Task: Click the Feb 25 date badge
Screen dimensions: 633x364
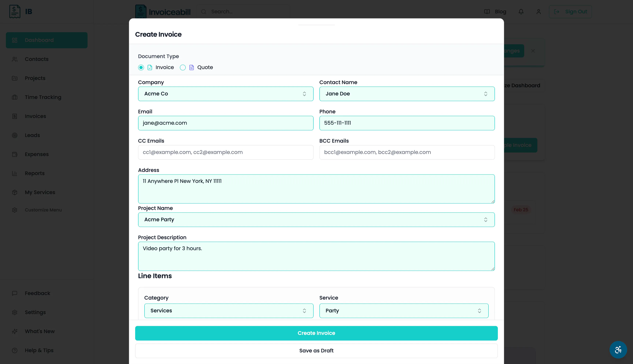Action: tap(521, 210)
